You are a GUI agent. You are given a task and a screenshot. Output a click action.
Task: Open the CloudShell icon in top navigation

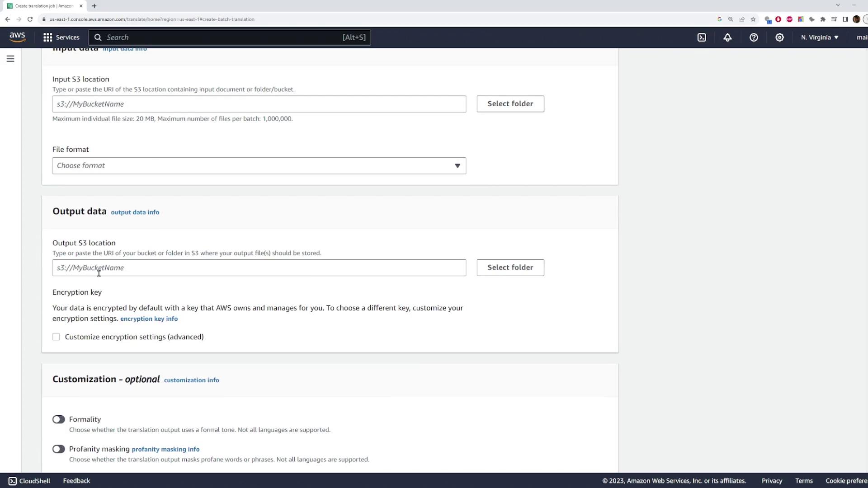(701, 38)
